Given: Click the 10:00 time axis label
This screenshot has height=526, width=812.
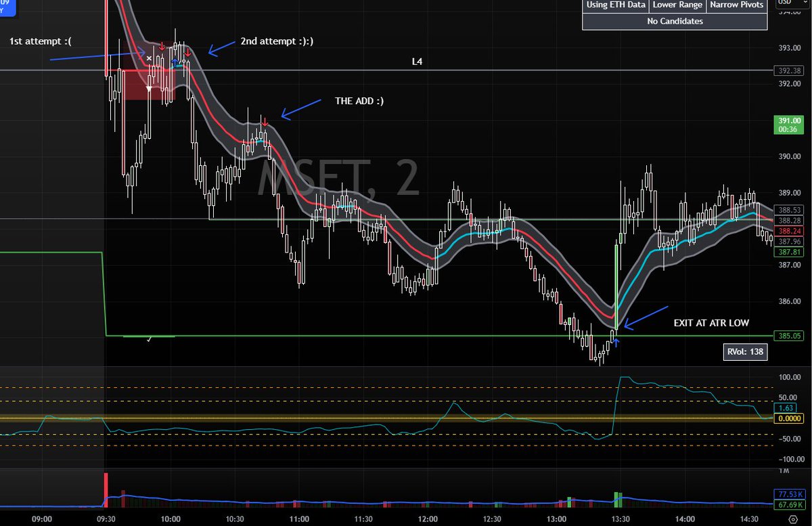Looking at the screenshot, I should 171,518.
